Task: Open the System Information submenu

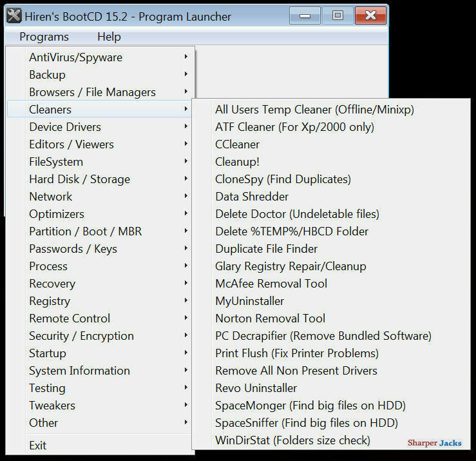Action: point(99,371)
